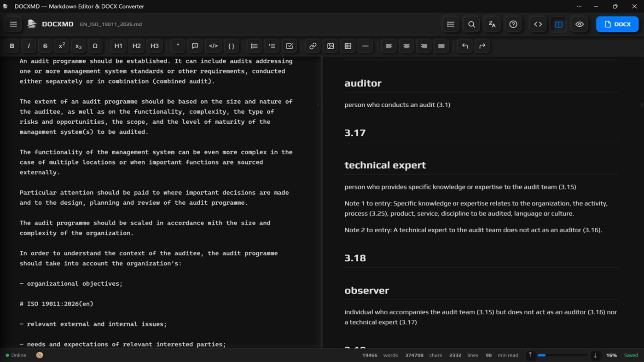The height and width of the screenshot is (362, 644).
Task: Jump to bottom of document arrow
Action: [595, 355]
